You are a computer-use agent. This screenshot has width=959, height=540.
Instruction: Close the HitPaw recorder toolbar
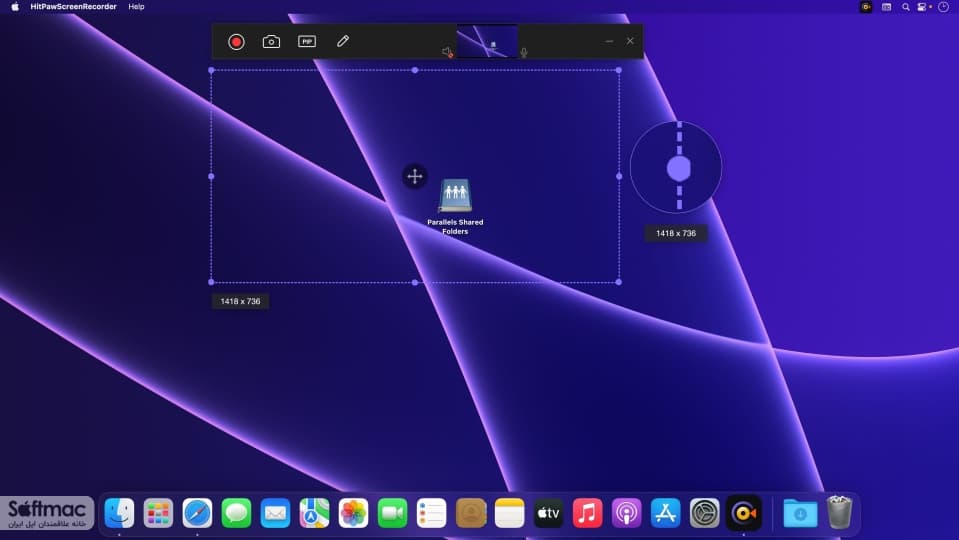tap(630, 41)
